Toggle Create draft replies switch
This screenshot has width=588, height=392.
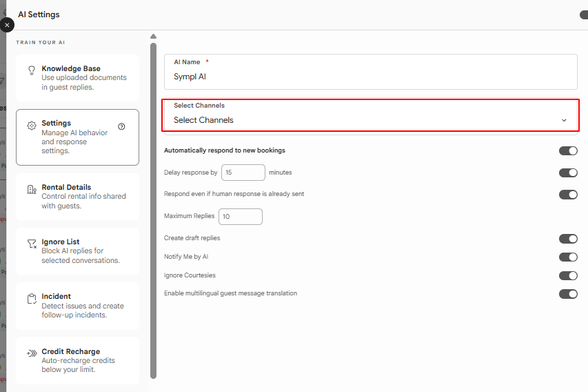click(568, 239)
